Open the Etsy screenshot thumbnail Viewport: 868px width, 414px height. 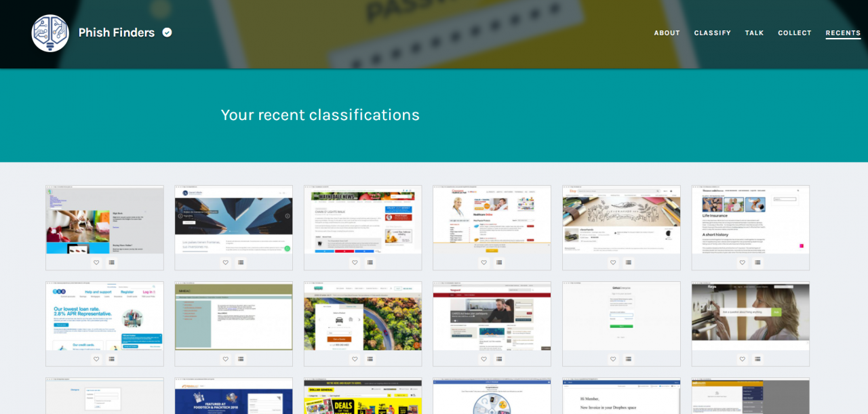621,220
